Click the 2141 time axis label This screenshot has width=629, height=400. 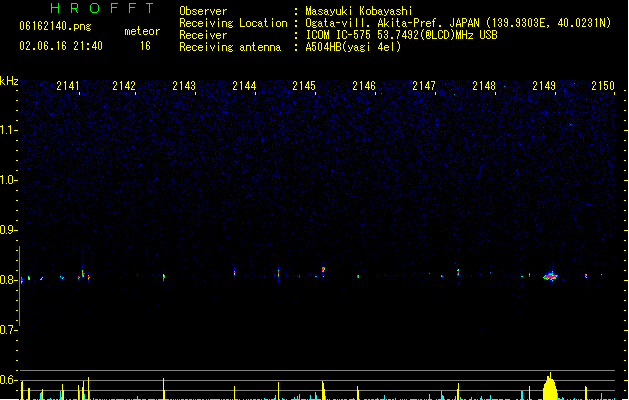(x=68, y=86)
